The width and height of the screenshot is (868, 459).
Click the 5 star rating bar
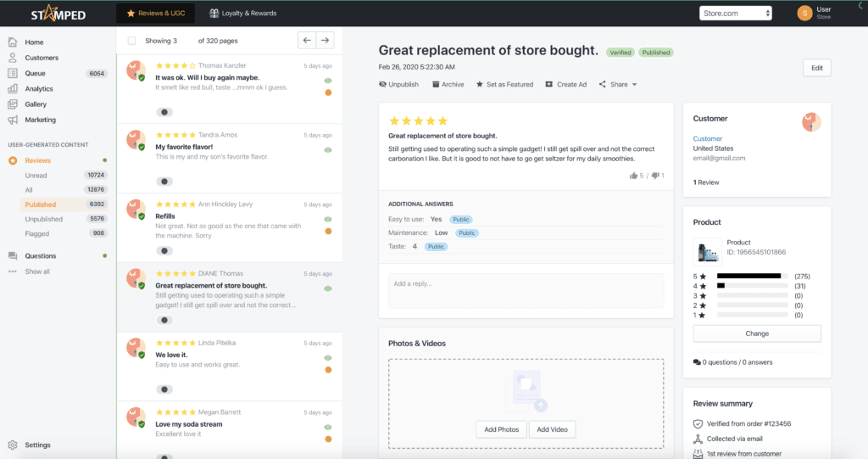pos(753,276)
